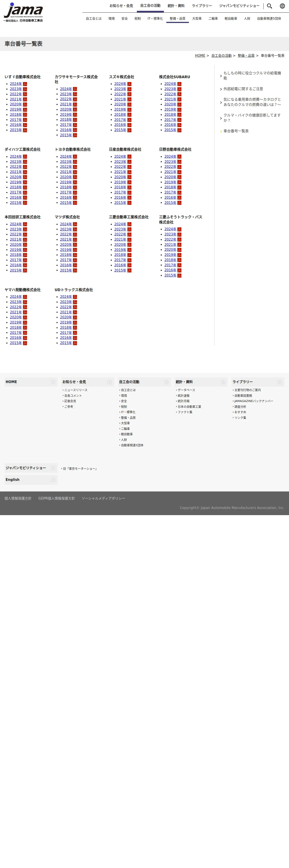This screenshot has height=868, width=289.
Task: Open PDF icon beside 三菱自動車 2024年
Action: tap(129, 224)
